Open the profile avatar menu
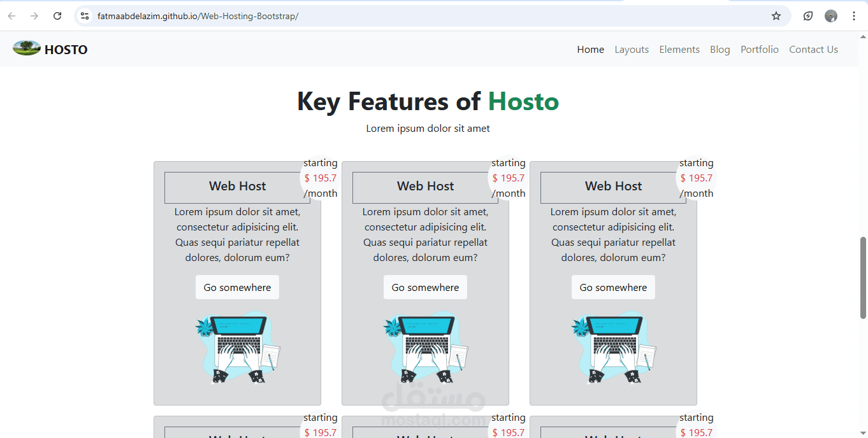The width and height of the screenshot is (868, 438). point(831,16)
